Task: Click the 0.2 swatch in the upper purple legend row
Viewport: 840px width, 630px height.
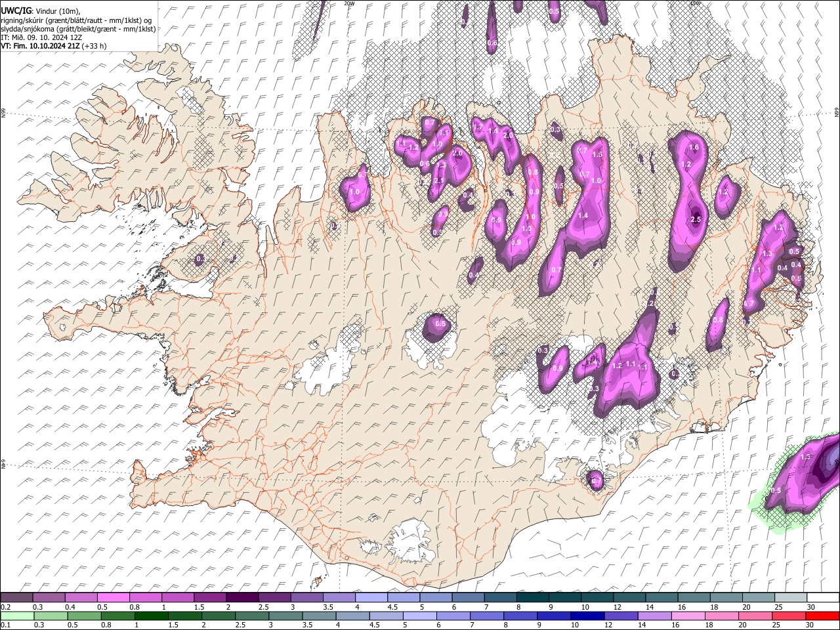Action: click(16, 597)
